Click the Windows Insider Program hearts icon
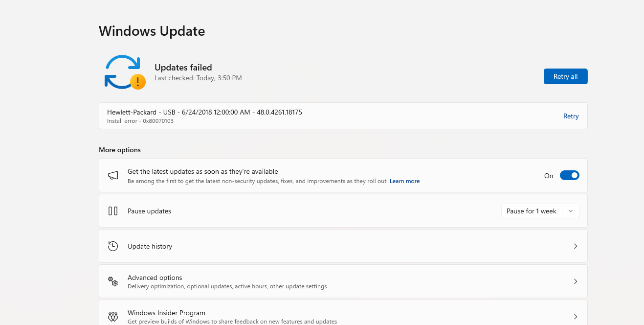 [113, 317]
